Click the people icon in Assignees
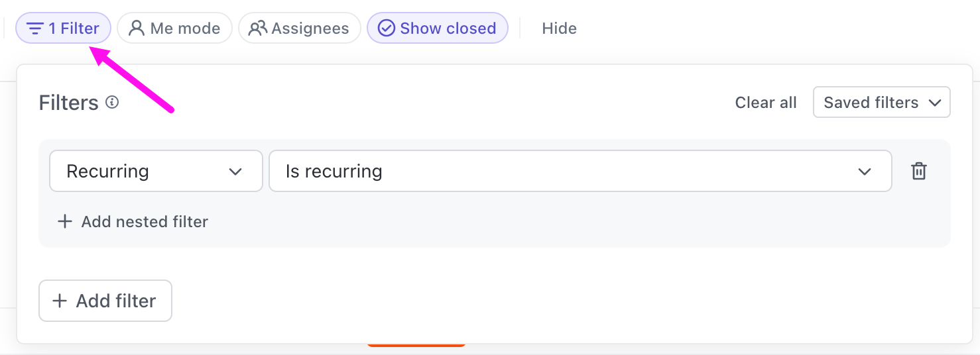 [257, 28]
